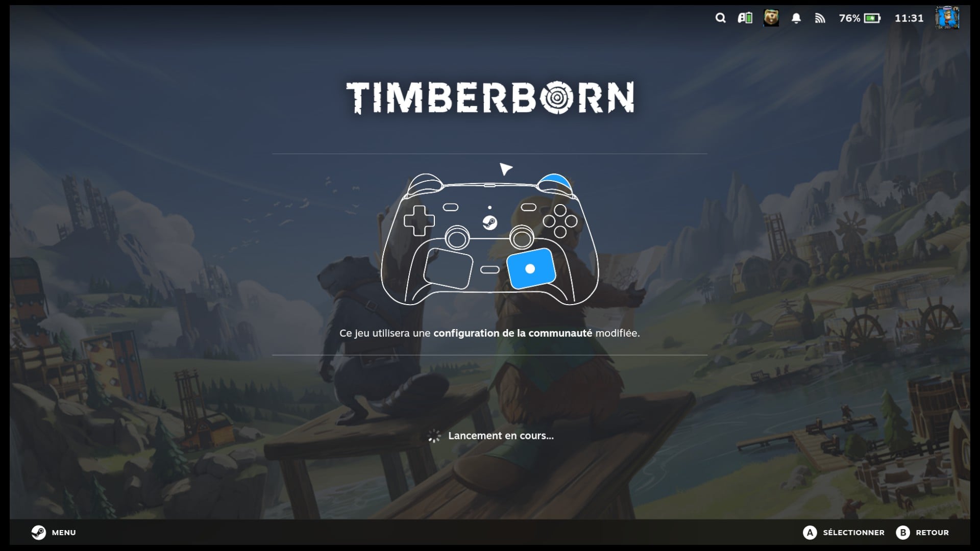Open the bear friend avatar icon

771,18
